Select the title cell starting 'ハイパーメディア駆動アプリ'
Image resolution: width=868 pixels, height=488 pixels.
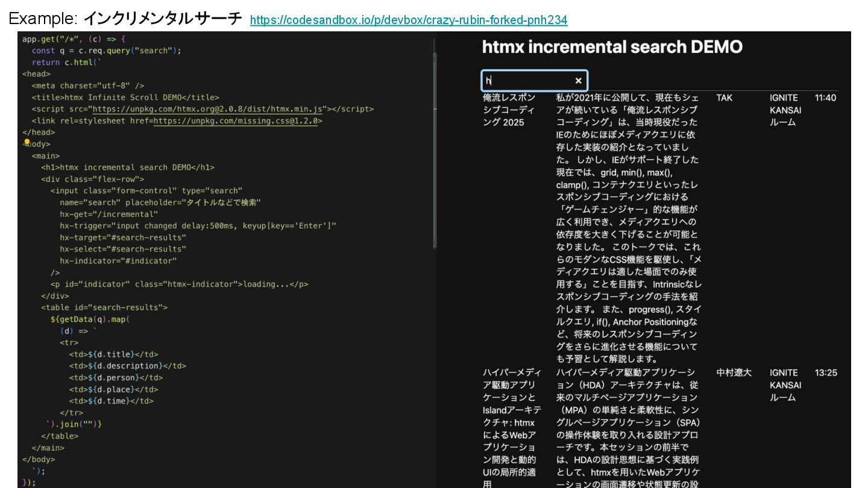tap(512, 429)
